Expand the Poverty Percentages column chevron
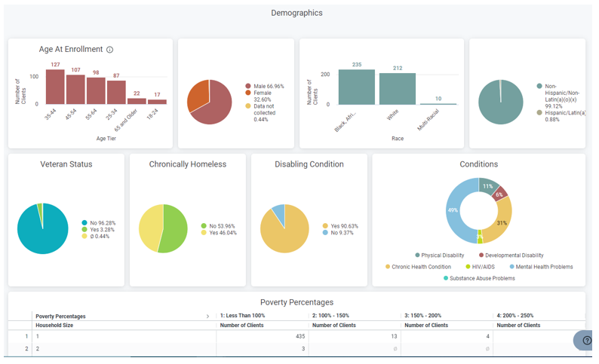The height and width of the screenshot is (364, 599). click(207, 317)
